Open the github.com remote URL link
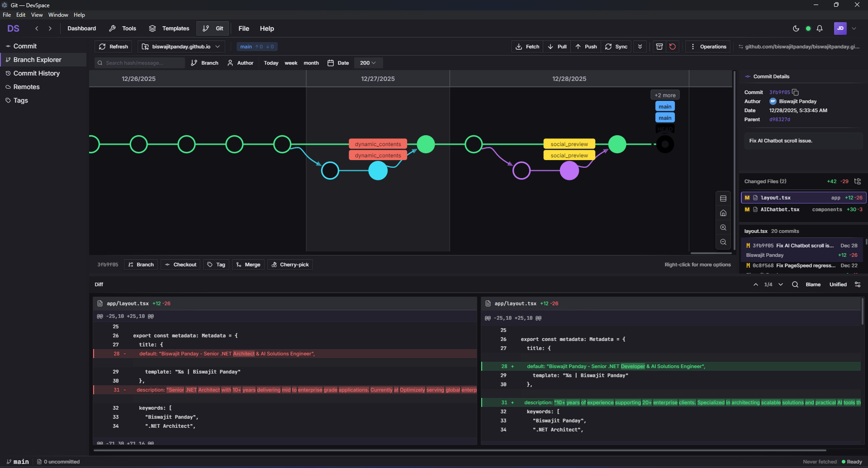Screen dimensions: 868x468 coord(799,47)
